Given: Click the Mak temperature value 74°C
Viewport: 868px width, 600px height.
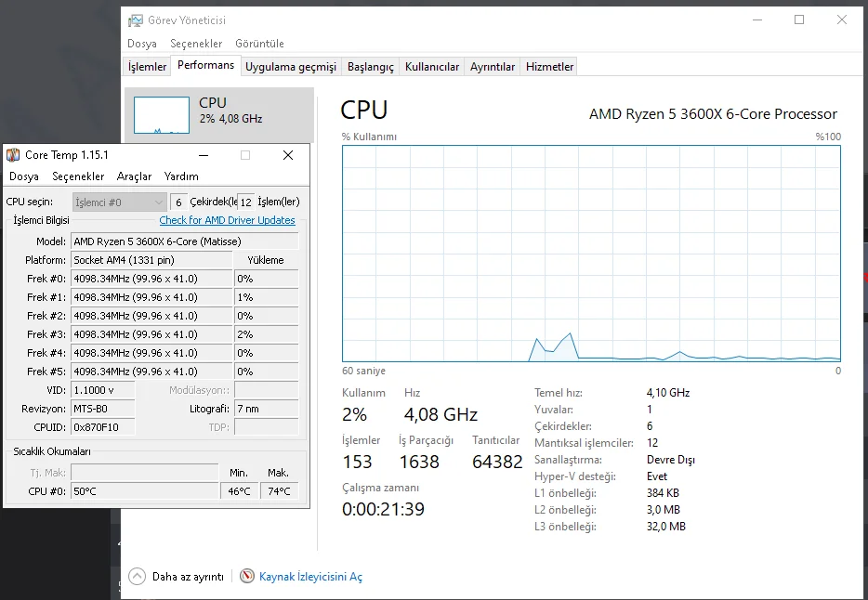Looking at the screenshot, I should tap(279, 491).
